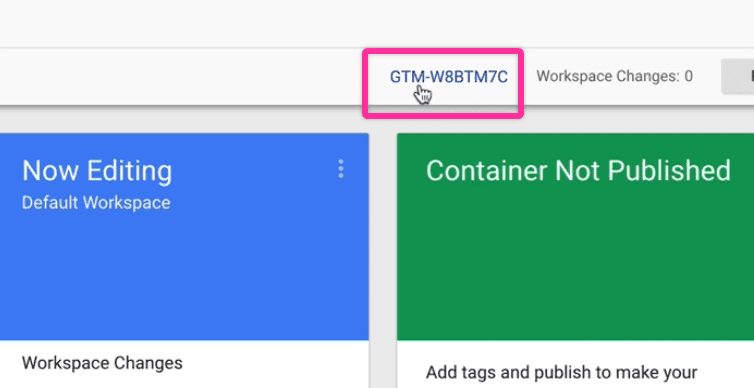Viewport: 754px width, 388px height.
Task: Open the GTM-W8BTM7C container ID link
Action: click(x=448, y=77)
